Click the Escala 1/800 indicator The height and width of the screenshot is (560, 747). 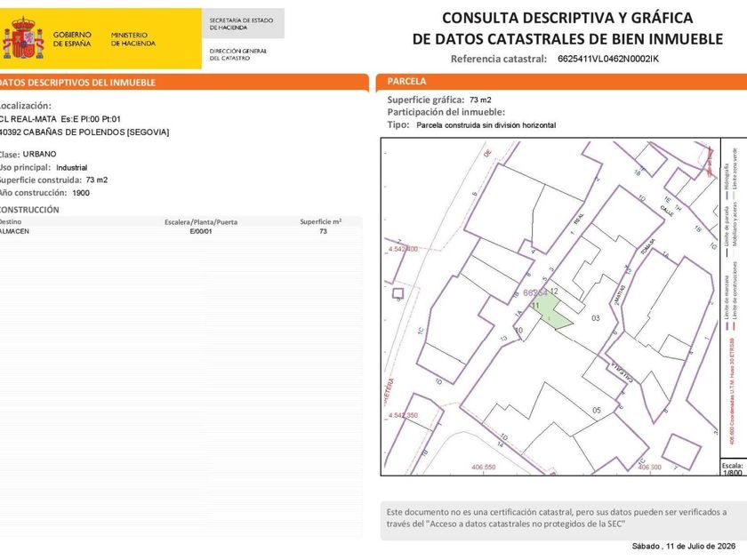pos(732,468)
